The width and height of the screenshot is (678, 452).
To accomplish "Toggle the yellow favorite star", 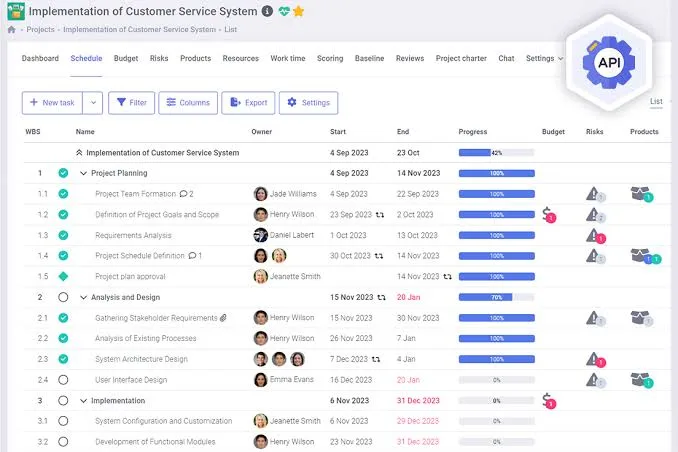I will (298, 11).
